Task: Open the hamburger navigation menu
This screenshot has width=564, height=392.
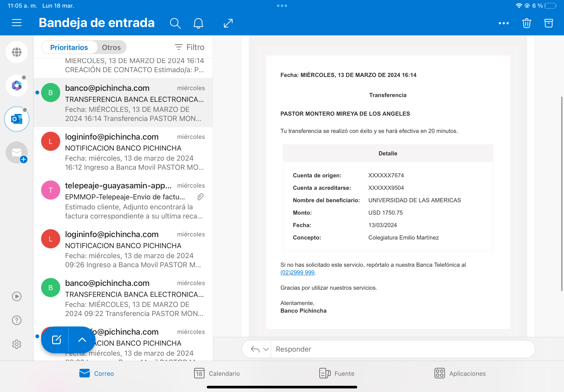Action: point(17,23)
